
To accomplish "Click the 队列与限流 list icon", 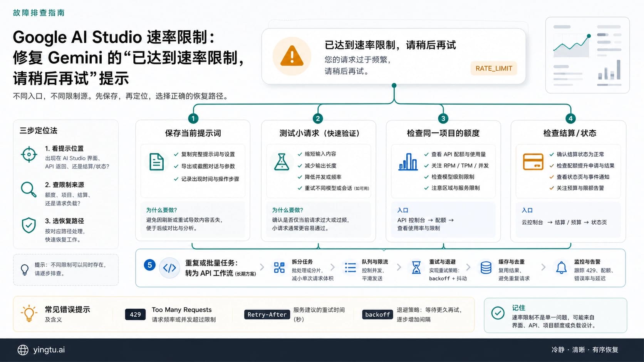I will [x=350, y=267].
